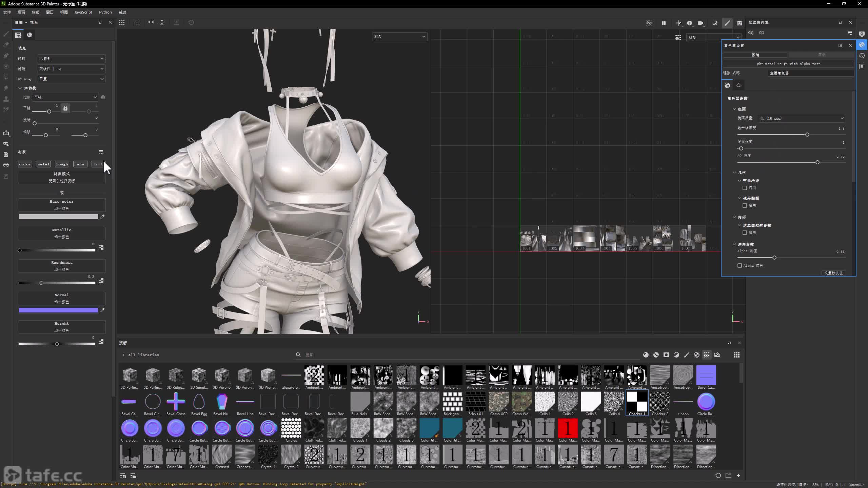Collapse the UV转换 section
Screen dimensions: 868x488
point(20,88)
